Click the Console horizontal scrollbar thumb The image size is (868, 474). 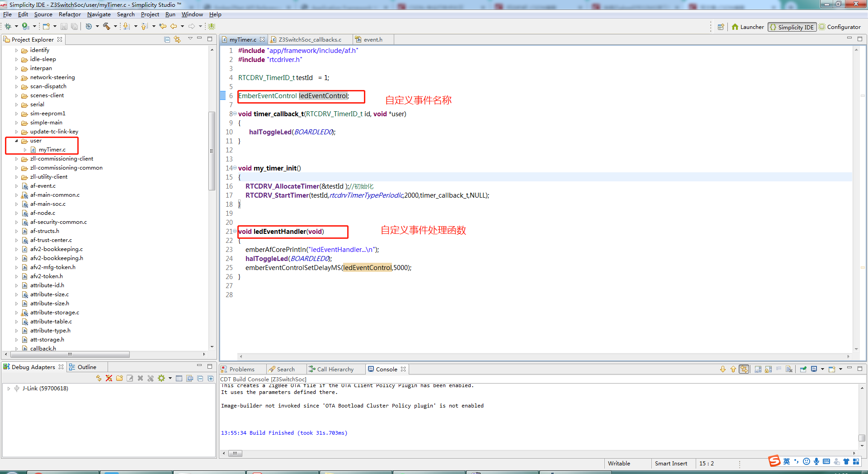coord(235,453)
